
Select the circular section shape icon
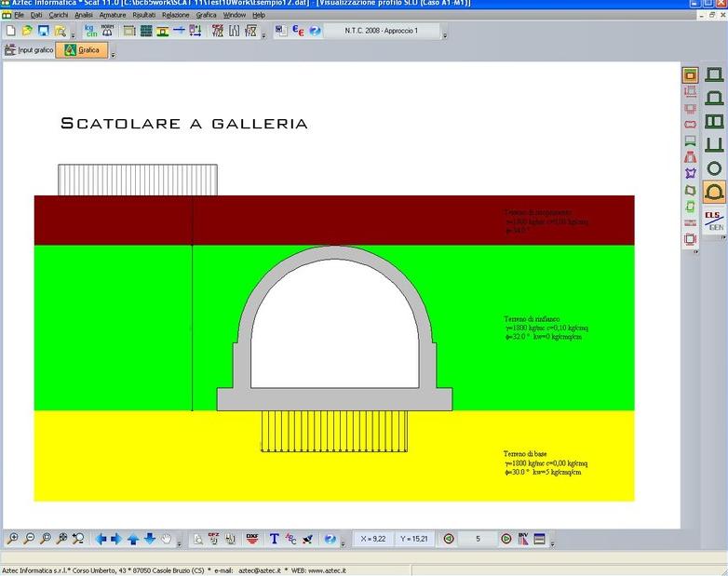pos(714,168)
